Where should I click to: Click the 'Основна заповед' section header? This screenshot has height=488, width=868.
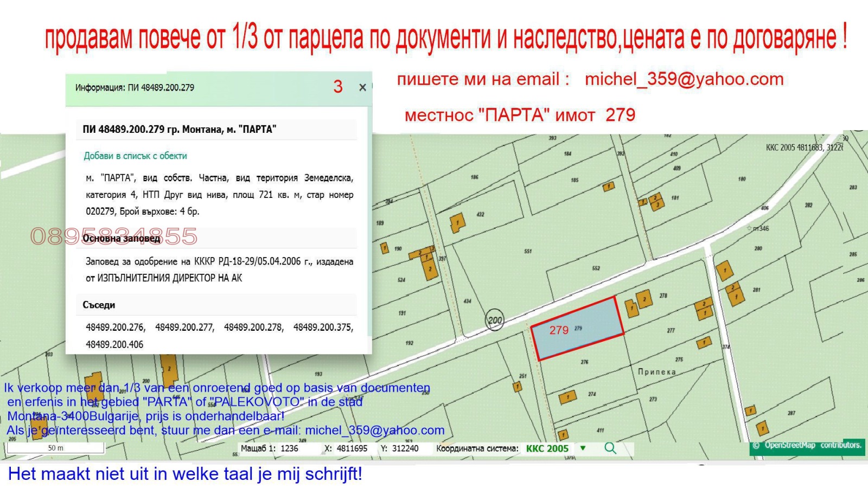coord(122,238)
